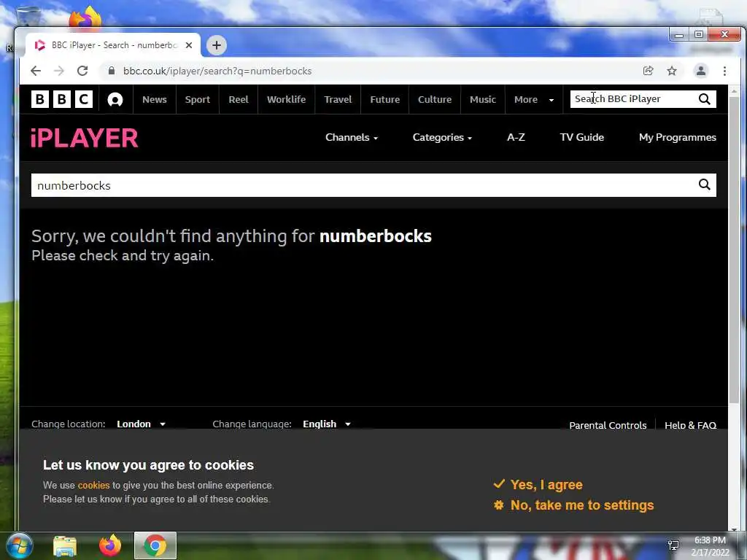This screenshot has width=747, height=560.
Task: Accept cookies with Yes, I agree
Action: click(538, 484)
